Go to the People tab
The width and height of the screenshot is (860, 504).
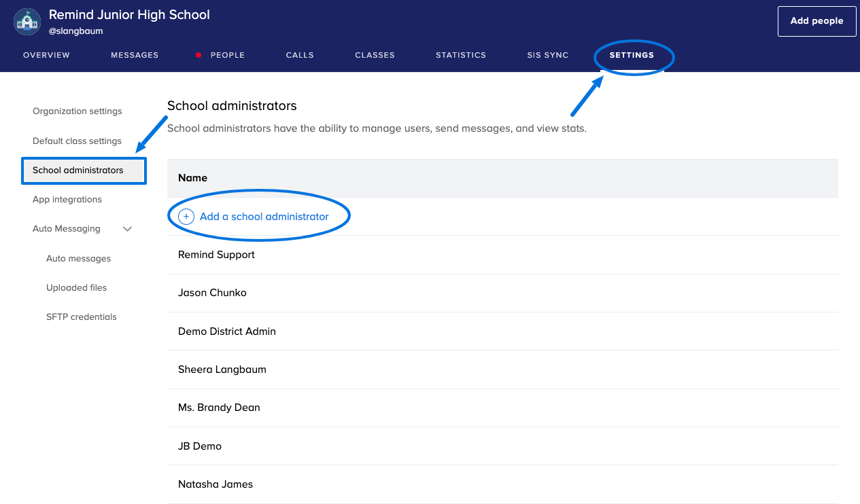click(227, 56)
